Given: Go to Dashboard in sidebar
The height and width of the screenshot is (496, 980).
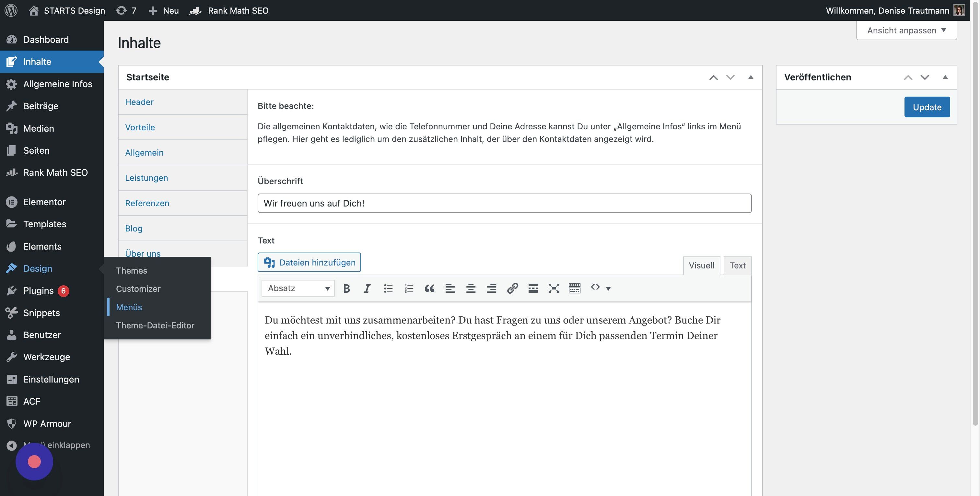Looking at the screenshot, I should (x=52, y=40).
